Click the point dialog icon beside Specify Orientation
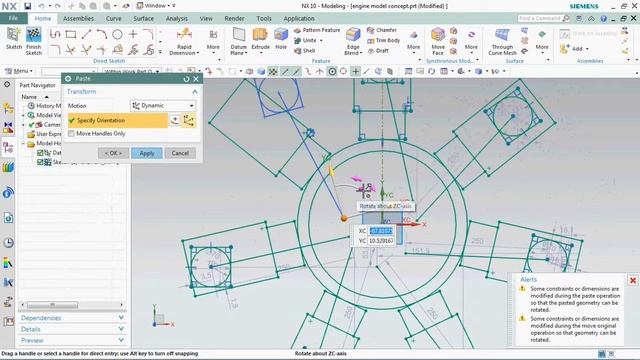Image resolution: width=640 pixels, height=360 pixels. point(175,120)
